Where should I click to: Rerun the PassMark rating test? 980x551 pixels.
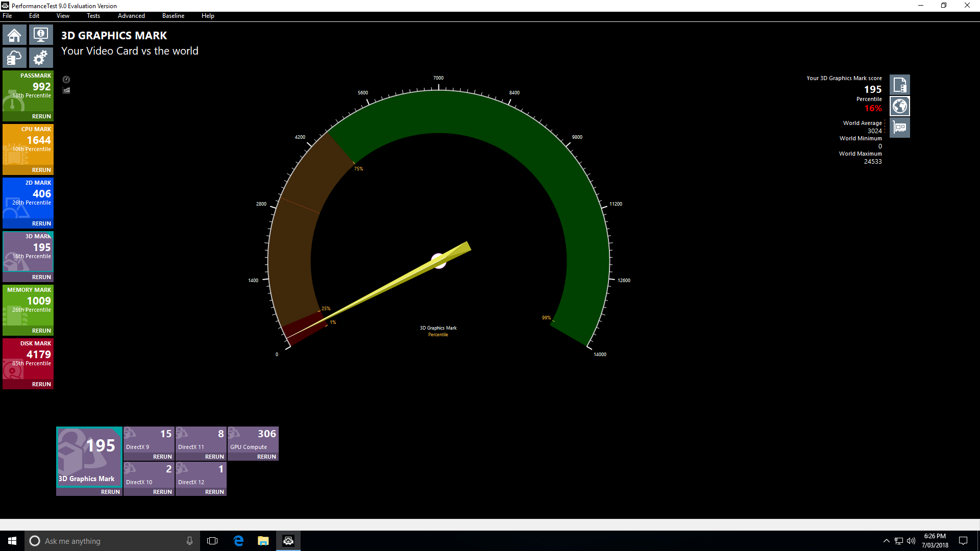[x=41, y=116]
